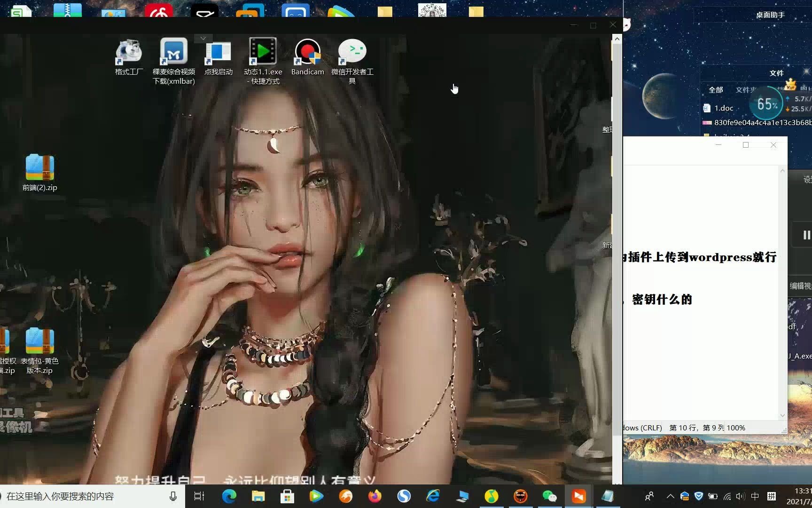Image resolution: width=812 pixels, height=508 pixels.
Task: Click the network Wi-Fi tray icon
Action: 727,496
